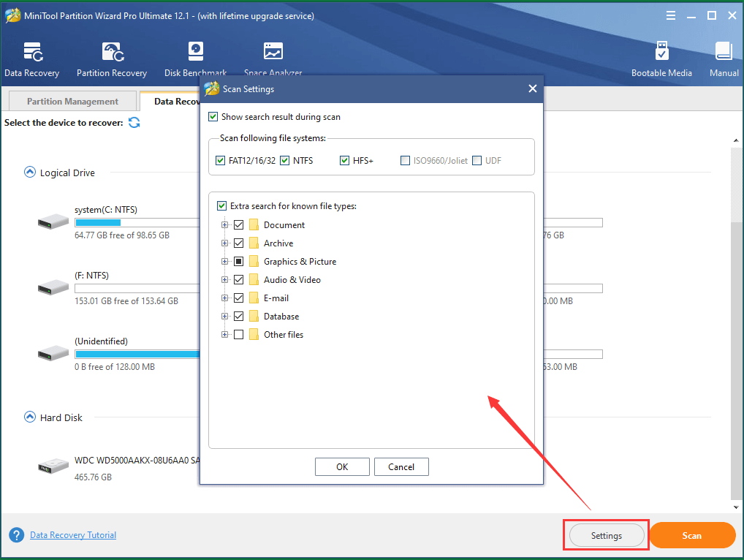
Task: Start the Scan
Action: coord(692,535)
